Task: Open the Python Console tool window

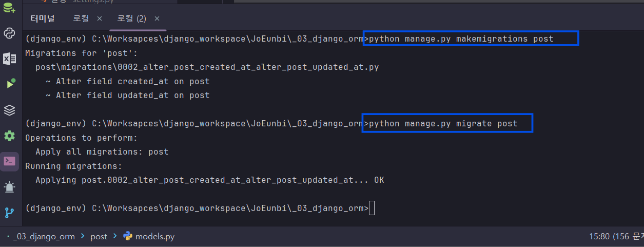Action: tap(9, 33)
